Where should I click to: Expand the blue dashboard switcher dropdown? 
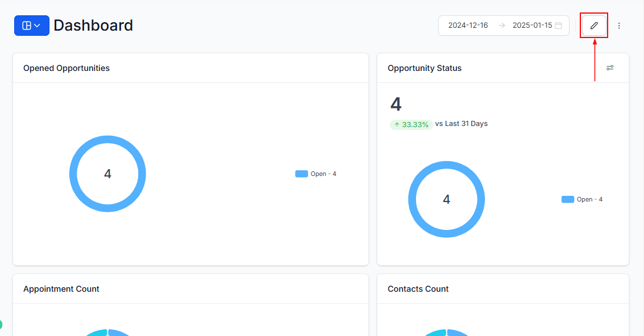click(32, 26)
